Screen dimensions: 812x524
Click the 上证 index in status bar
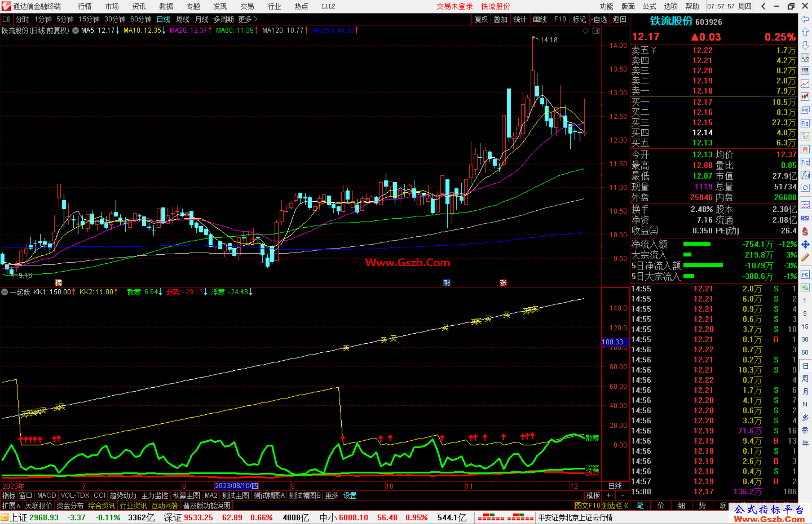pyautogui.click(x=19, y=518)
